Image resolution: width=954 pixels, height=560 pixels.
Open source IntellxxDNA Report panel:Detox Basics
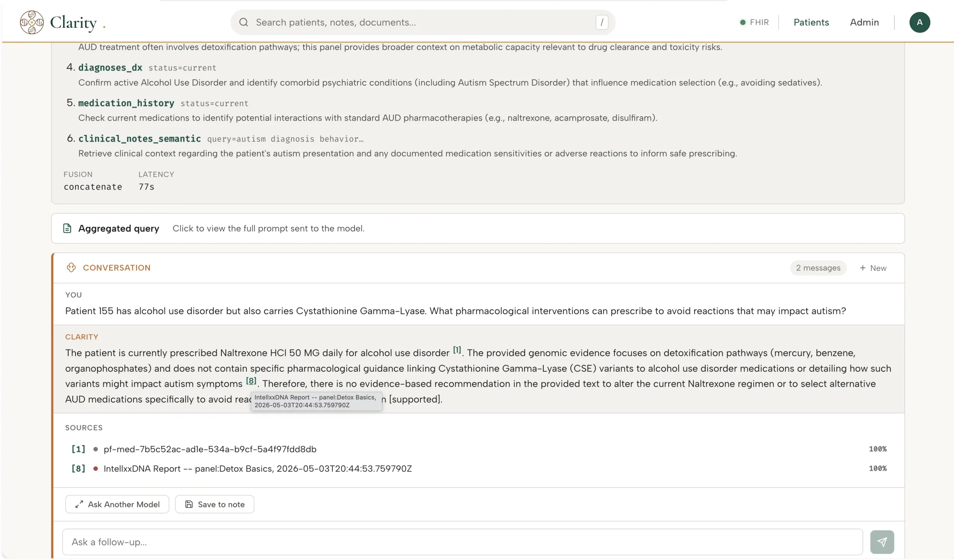point(258,469)
